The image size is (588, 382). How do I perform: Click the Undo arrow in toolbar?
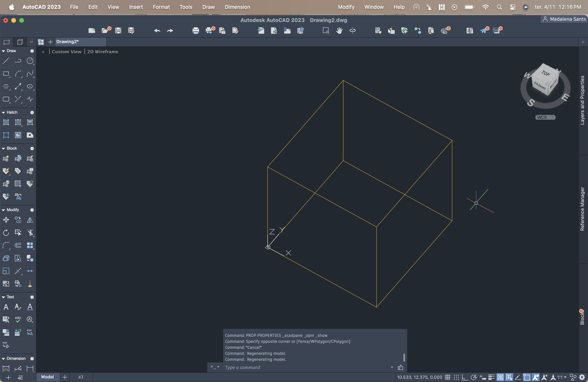click(157, 30)
